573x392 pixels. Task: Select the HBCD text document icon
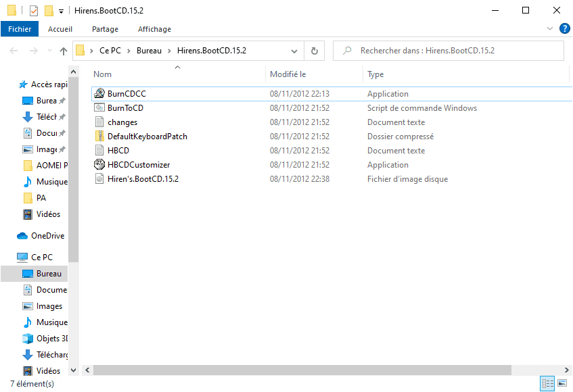point(99,150)
